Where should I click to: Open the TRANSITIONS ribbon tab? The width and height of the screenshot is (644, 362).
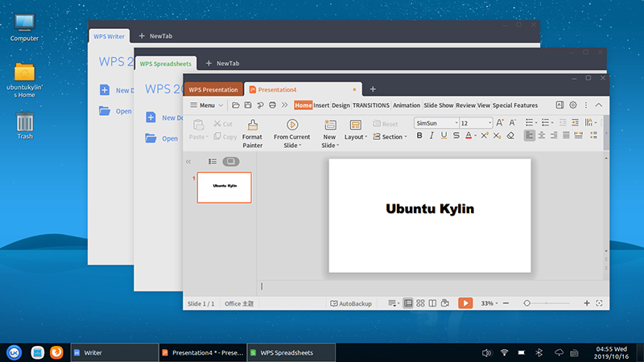(371, 105)
